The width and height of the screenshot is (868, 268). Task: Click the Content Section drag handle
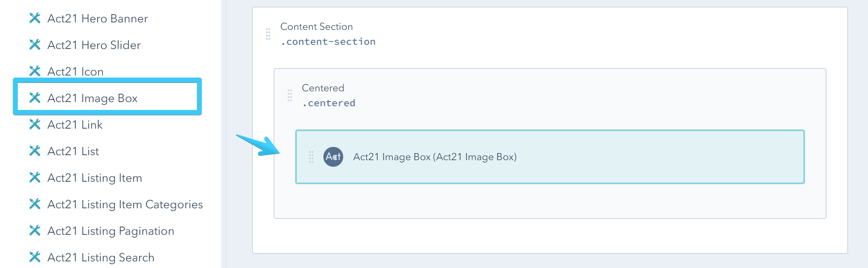pos(267,34)
